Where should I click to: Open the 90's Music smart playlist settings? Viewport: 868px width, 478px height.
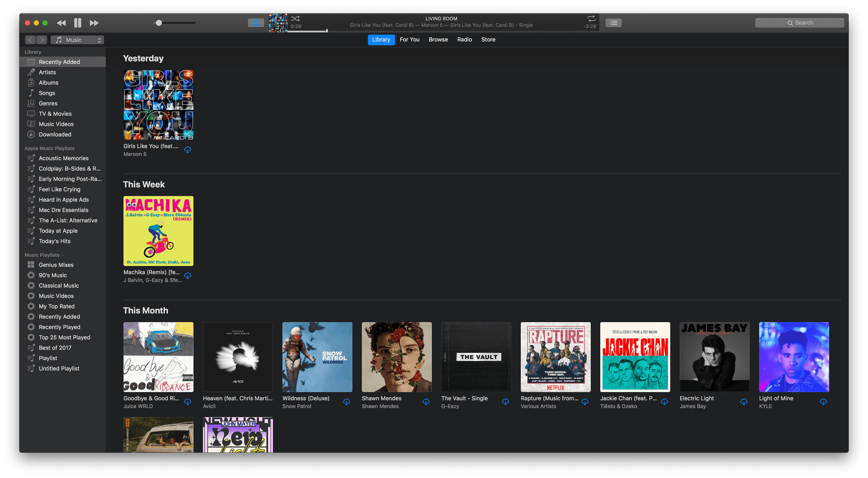(52, 275)
